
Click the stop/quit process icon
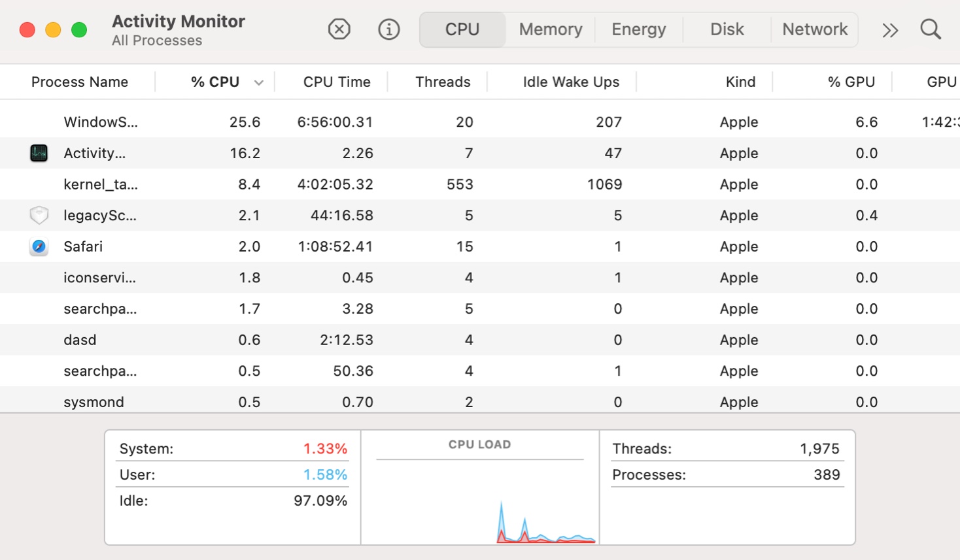(x=339, y=29)
